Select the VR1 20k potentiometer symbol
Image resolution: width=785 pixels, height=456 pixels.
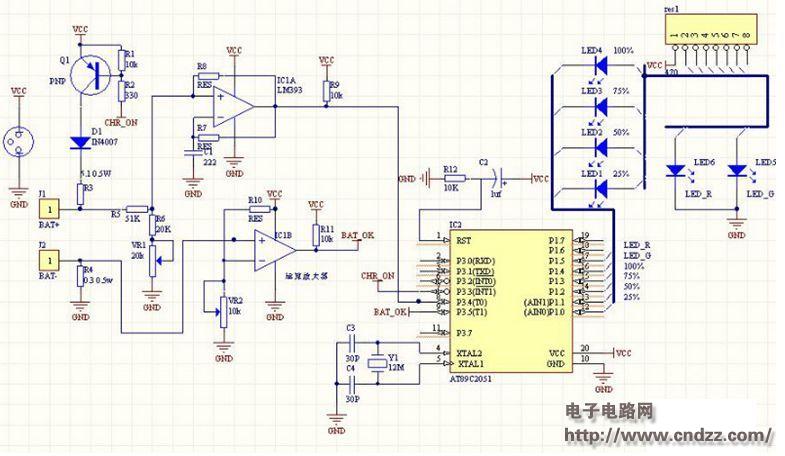pos(152,261)
